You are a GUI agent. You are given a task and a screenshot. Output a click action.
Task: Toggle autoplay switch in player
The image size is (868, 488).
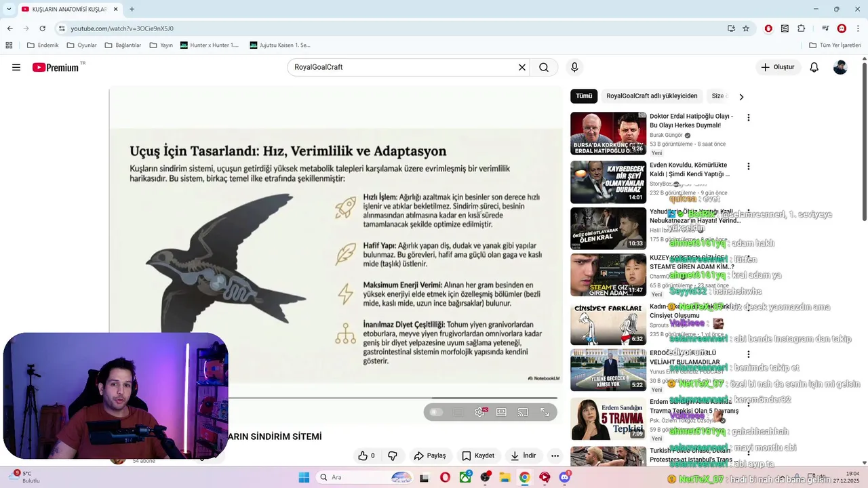(437, 412)
